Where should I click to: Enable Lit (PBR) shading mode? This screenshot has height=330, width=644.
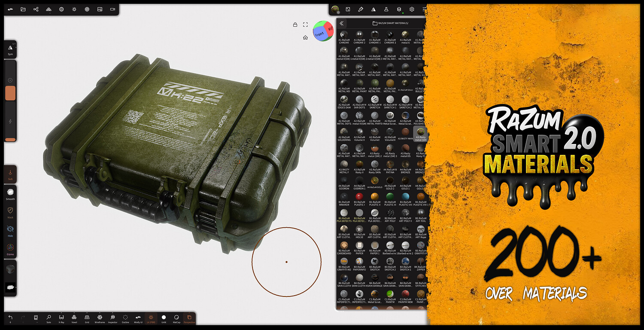click(151, 318)
